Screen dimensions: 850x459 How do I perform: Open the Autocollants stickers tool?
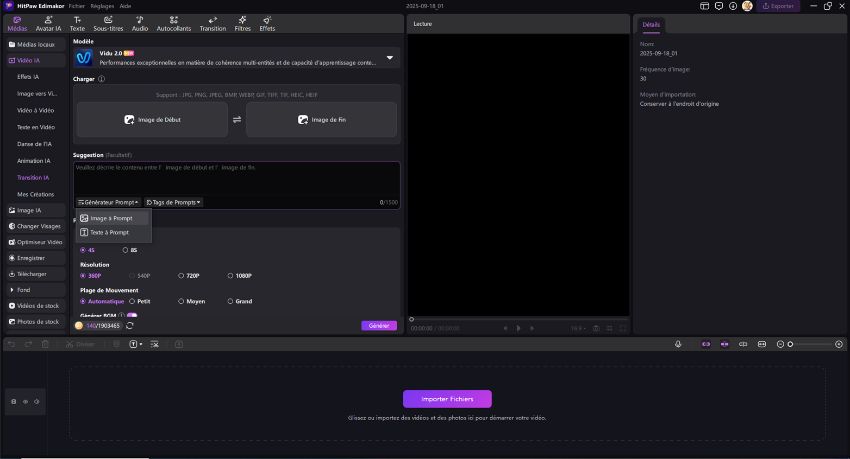pyautogui.click(x=173, y=24)
